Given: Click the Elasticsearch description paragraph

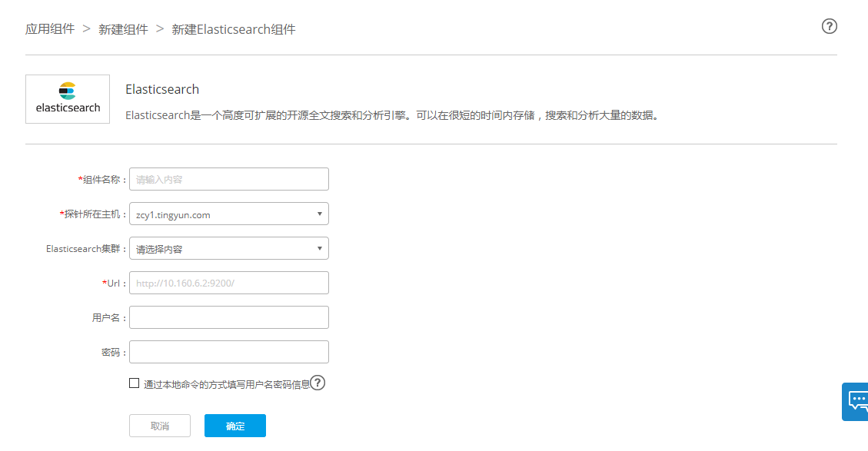Looking at the screenshot, I should tap(392, 116).
